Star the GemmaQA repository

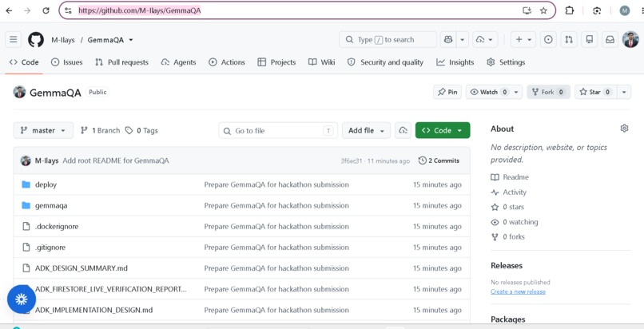[595, 92]
